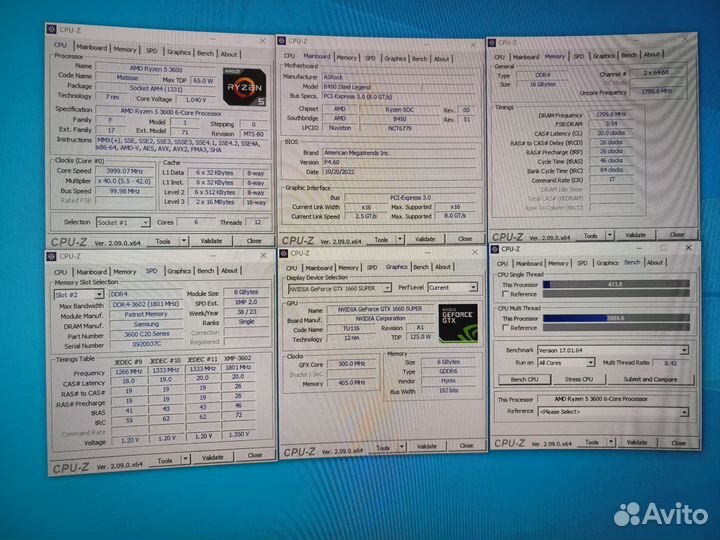Click the Multi Thread Ratio value field
Viewport: 720px width, 540px height.
[x=670, y=363]
